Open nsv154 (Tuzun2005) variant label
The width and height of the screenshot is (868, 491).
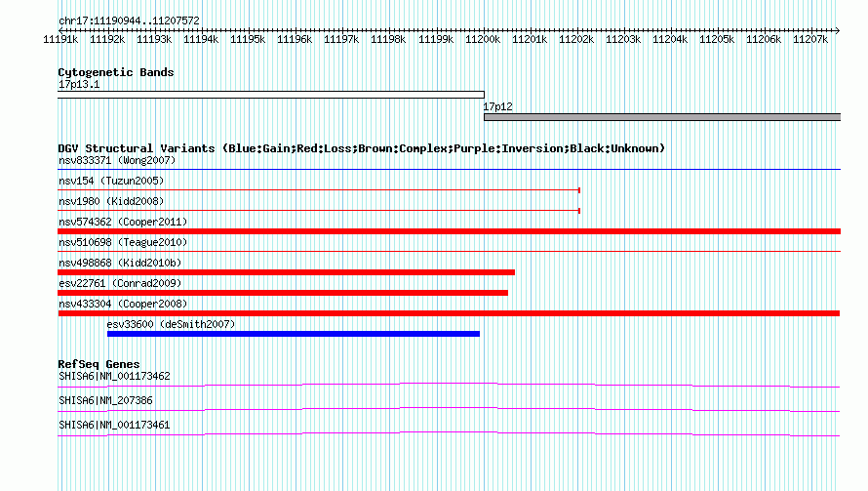point(111,181)
